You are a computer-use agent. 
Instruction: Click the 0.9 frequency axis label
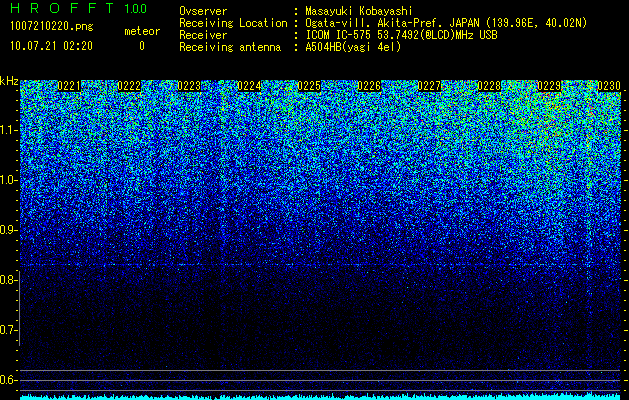coord(8,230)
